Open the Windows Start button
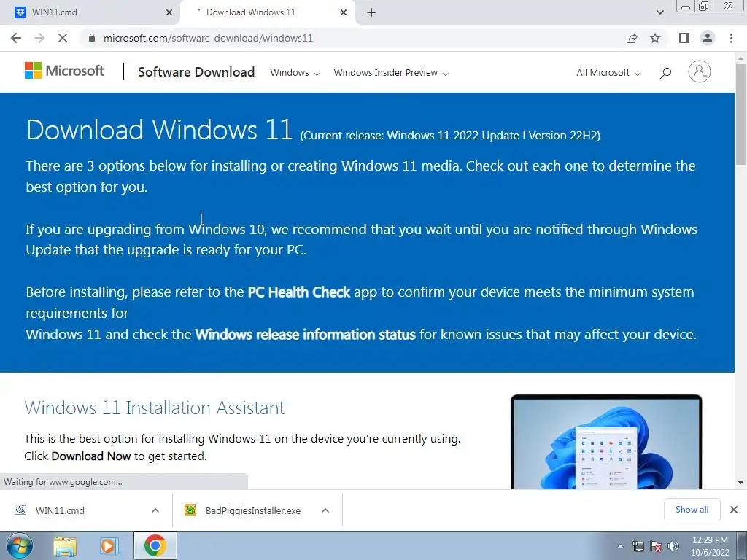Viewport: 747px width, 560px height. click(20, 545)
